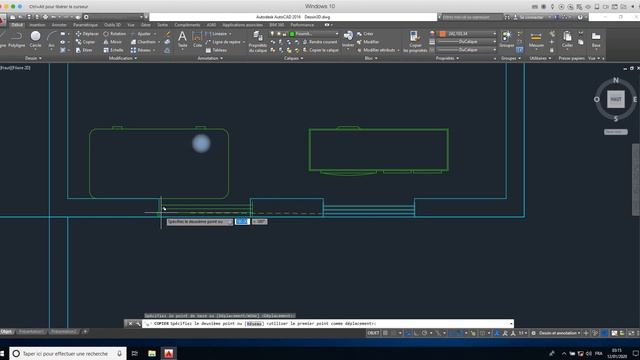Viewport: 640px width, 360px height.
Task: Select the Echelle (scale) tool
Action: coord(113,50)
